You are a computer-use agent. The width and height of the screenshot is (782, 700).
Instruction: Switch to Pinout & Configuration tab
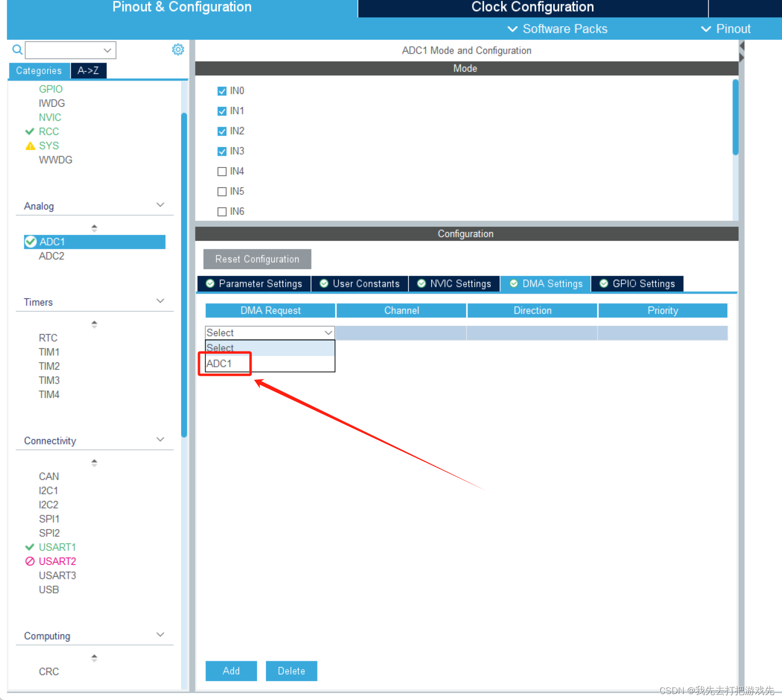pos(182,7)
